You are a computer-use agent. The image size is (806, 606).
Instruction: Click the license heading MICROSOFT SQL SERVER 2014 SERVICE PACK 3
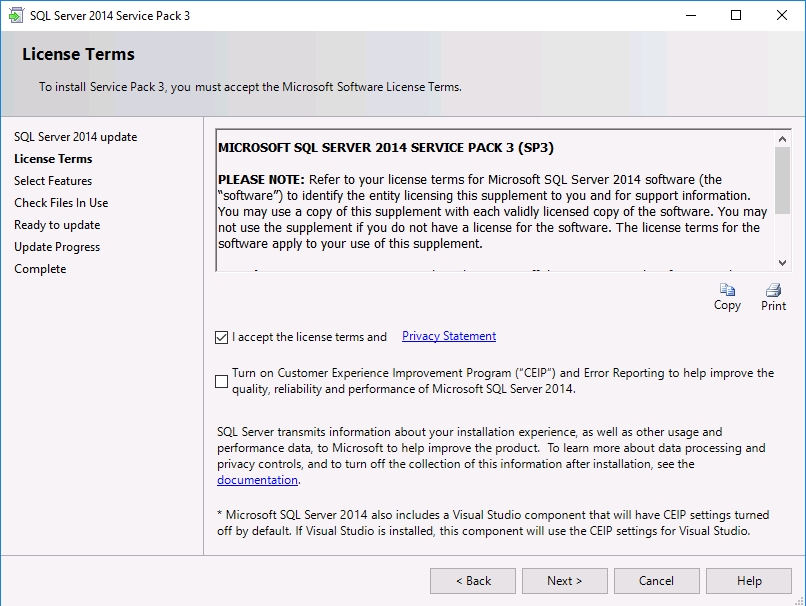pos(386,148)
